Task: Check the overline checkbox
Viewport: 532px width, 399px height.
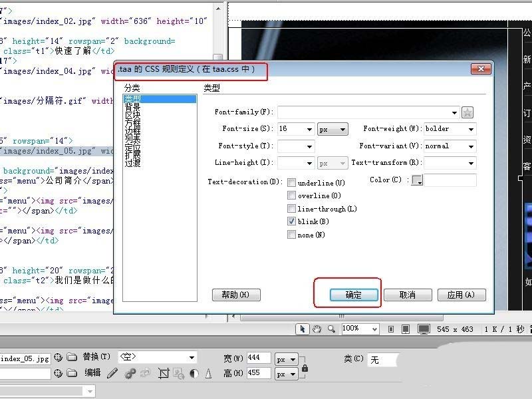Action: (291, 196)
